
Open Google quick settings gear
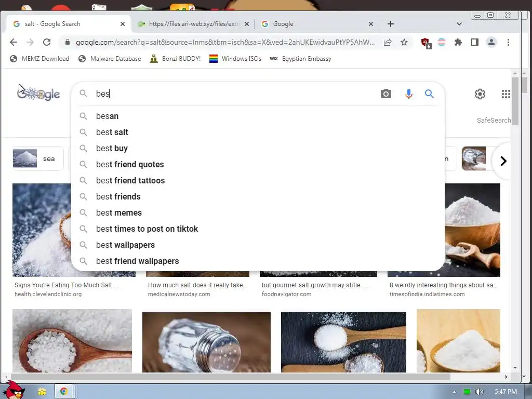[480, 94]
